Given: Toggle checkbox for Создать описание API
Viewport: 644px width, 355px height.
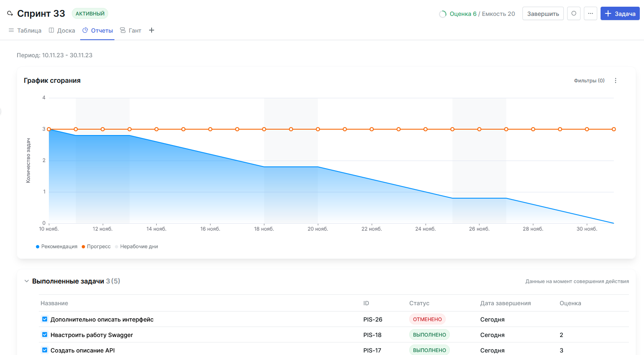Looking at the screenshot, I should 45,350.
